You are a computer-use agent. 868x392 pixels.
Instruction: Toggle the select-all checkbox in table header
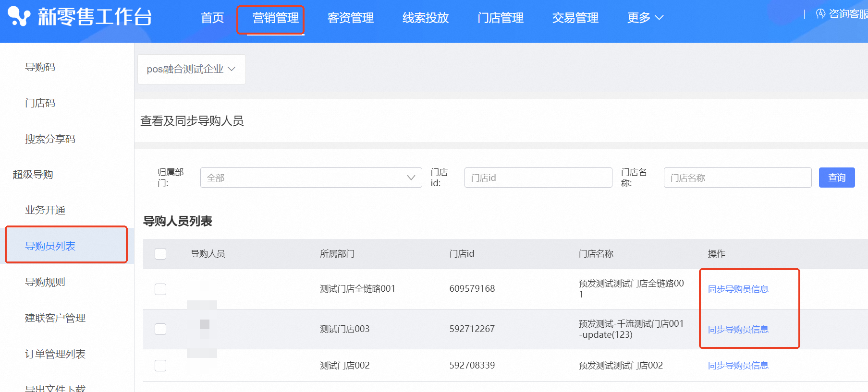coord(160,254)
